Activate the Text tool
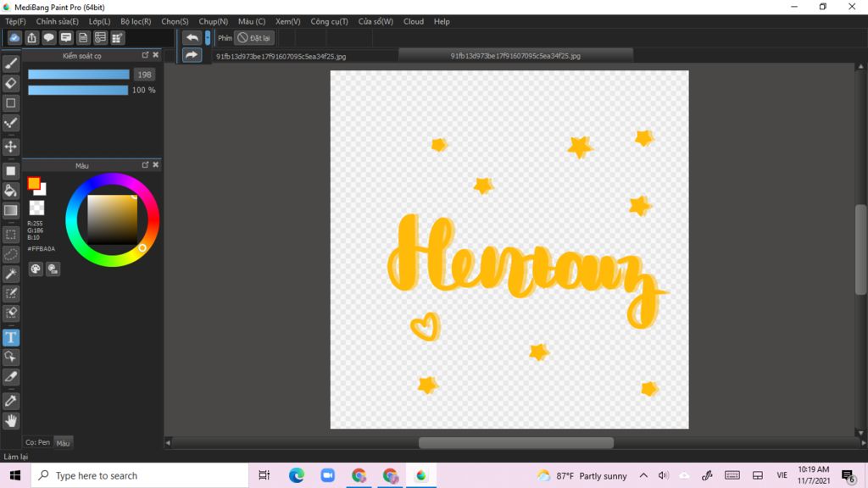This screenshot has height=488, width=868. (10, 337)
